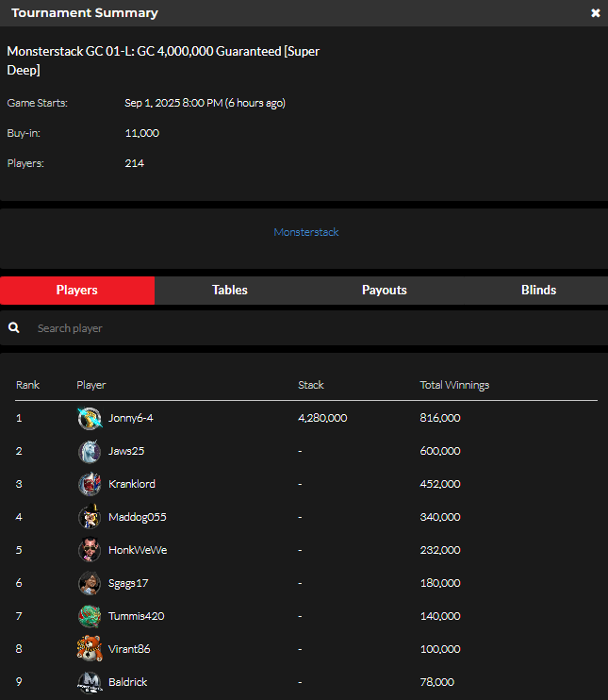Select player name Maddog055

138,517
